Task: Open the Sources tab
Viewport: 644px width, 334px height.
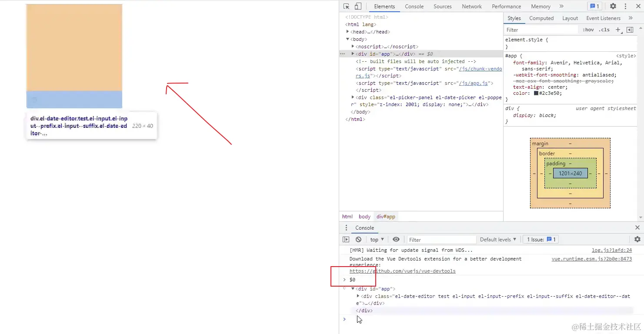Action: (x=443, y=7)
